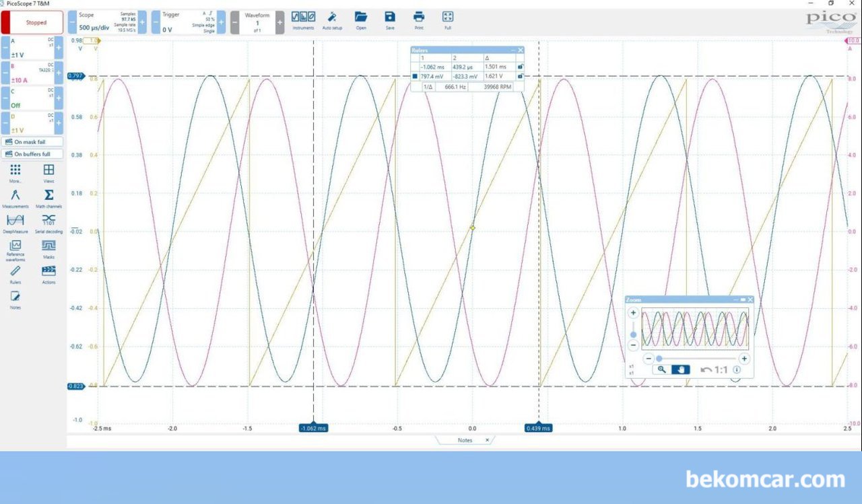Click horizontal zoom plus in Zoom panel
This screenshot has height=504, width=862.
point(744,359)
